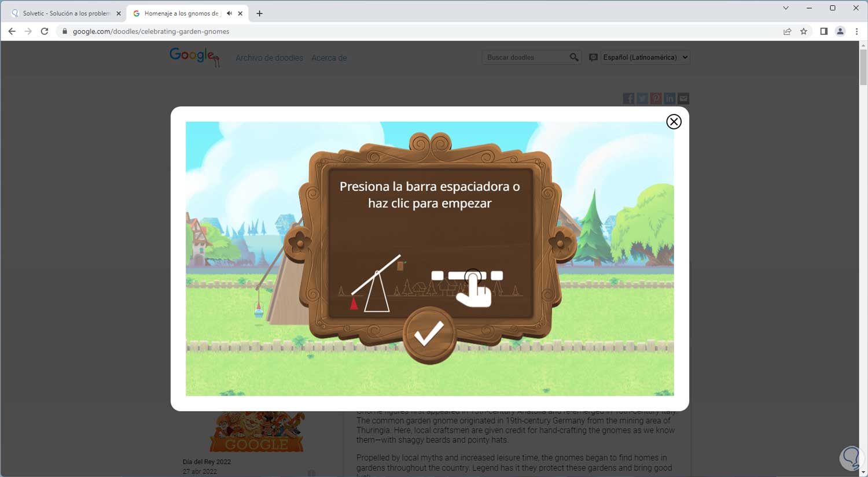Share the doodle on Pinterest

(656, 98)
